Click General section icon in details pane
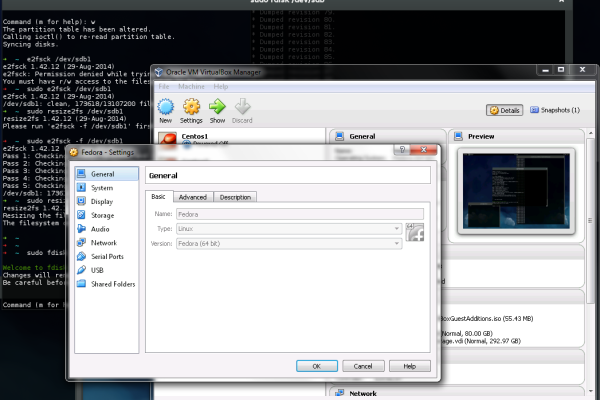 coord(339,136)
